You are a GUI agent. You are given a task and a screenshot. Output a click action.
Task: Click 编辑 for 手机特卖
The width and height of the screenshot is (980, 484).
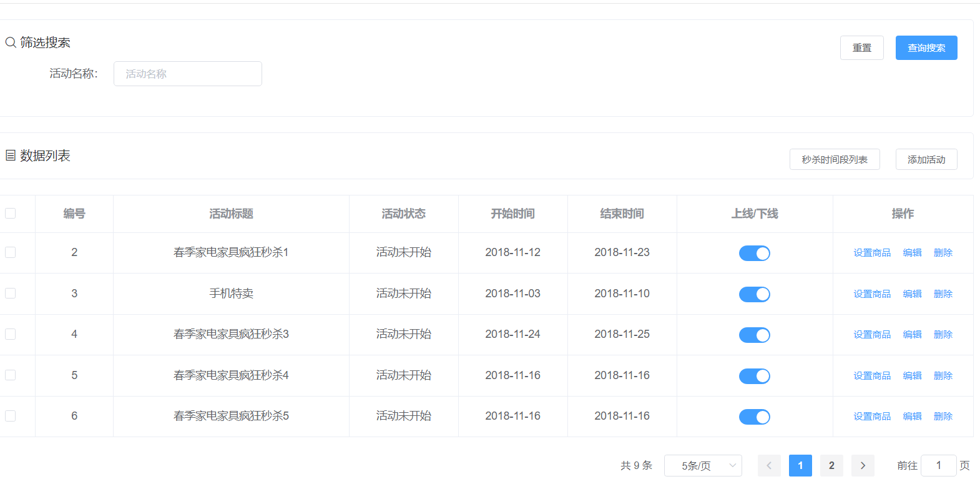[x=912, y=294]
